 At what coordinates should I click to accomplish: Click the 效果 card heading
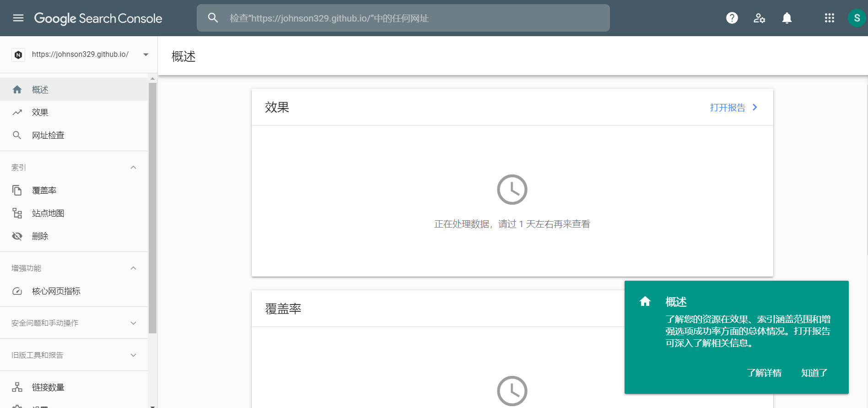click(277, 107)
